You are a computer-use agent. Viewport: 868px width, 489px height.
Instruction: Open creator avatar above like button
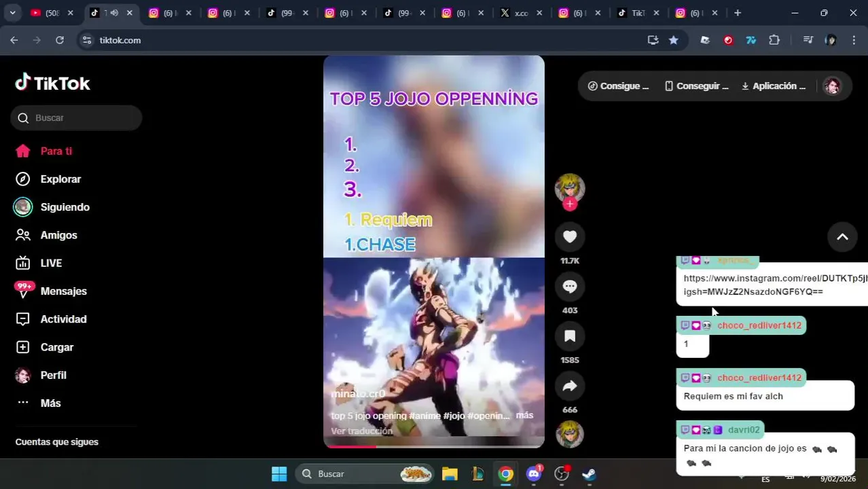pyautogui.click(x=570, y=187)
